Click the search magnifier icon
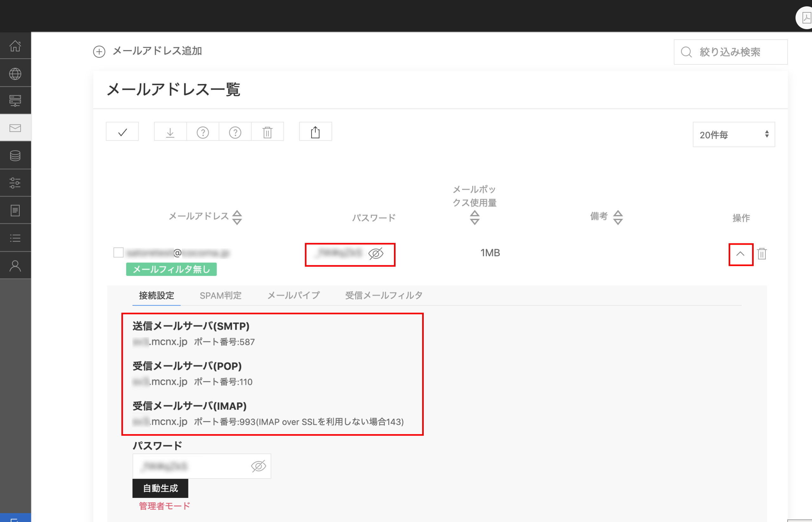The height and width of the screenshot is (522, 812). tap(686, 52)
